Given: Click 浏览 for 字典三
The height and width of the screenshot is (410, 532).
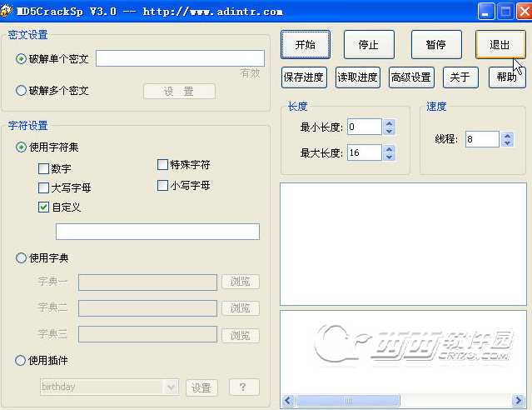Looking at the screenshot, I should click(241, 336).
